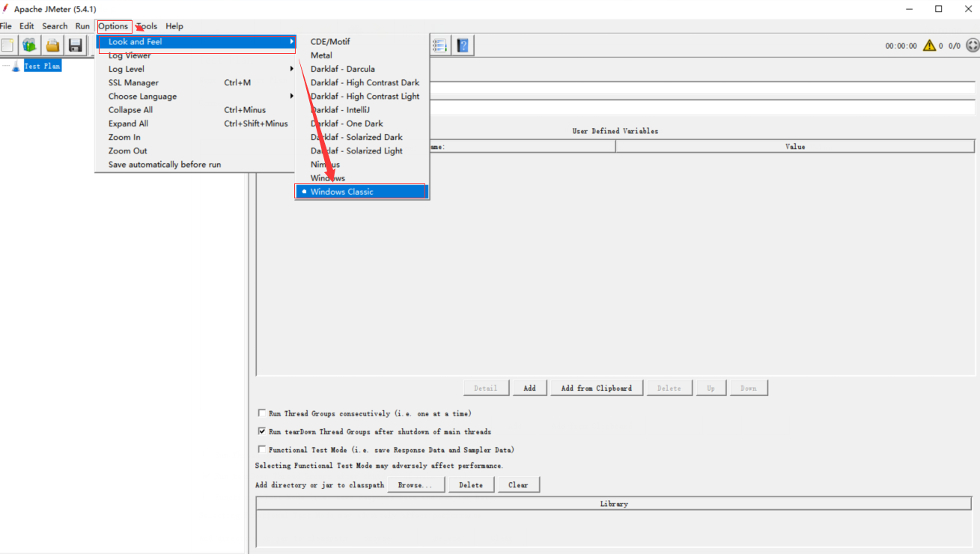Click the Down button

pyautogui.click(x=749, y=388)
